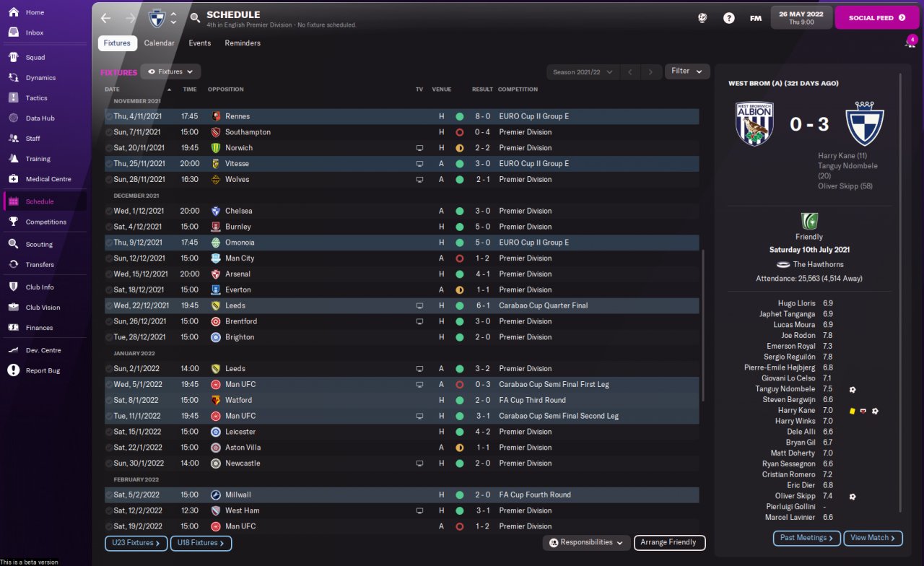The height and width of the screenshot is (566, 924).
Task: Click the club crest in the header
Action: tap(156, 18)
